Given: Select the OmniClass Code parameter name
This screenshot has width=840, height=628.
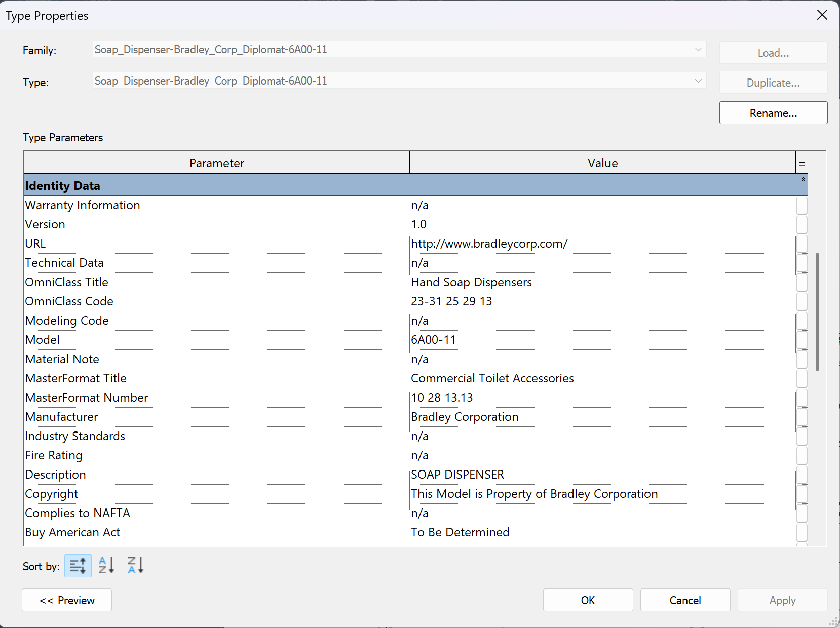Looking at the screenshot, I should [x=216, y=301].
